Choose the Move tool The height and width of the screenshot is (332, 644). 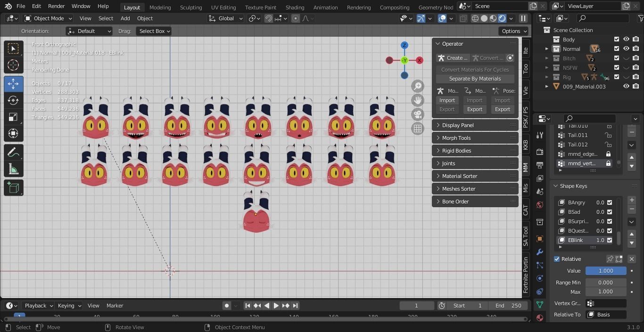14,84
